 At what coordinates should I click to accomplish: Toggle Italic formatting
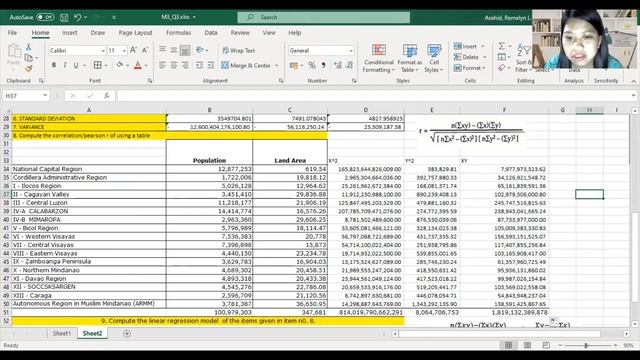click(65, 65)
